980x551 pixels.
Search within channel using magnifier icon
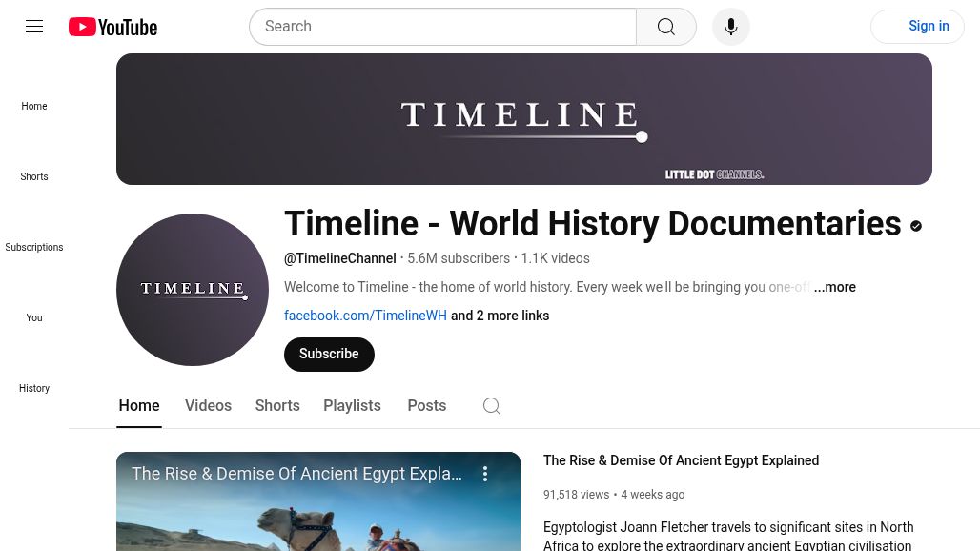click(492, 406)
